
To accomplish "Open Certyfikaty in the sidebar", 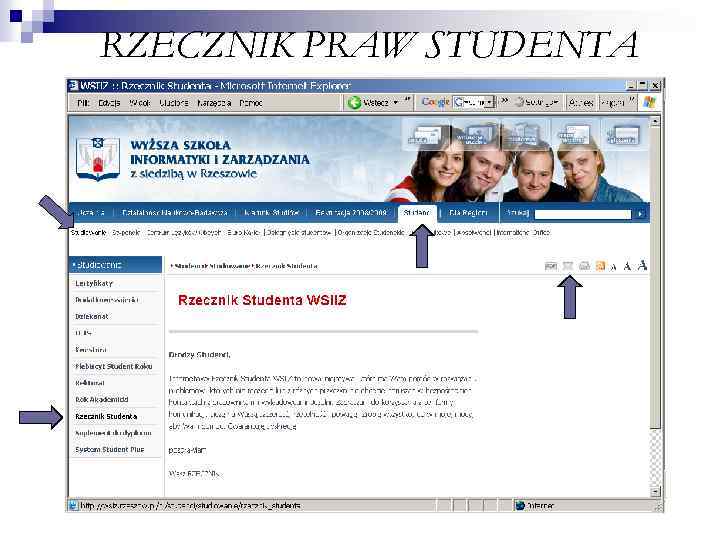I will coord(94,283).
